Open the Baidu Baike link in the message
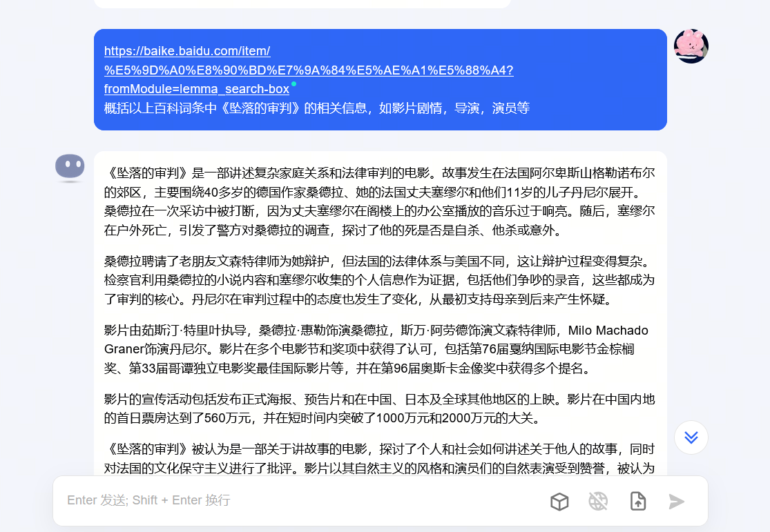This screenshot has width=770, height=532. (x=309, y=70)
